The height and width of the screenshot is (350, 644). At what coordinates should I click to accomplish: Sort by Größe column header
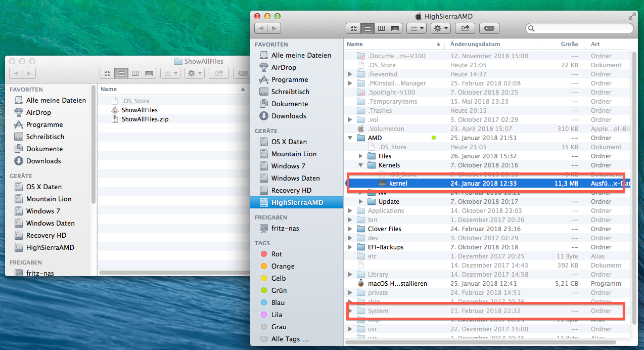[569, 44]
